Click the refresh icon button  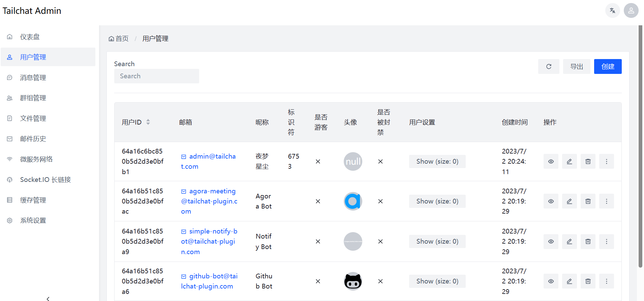pos(548,66)
